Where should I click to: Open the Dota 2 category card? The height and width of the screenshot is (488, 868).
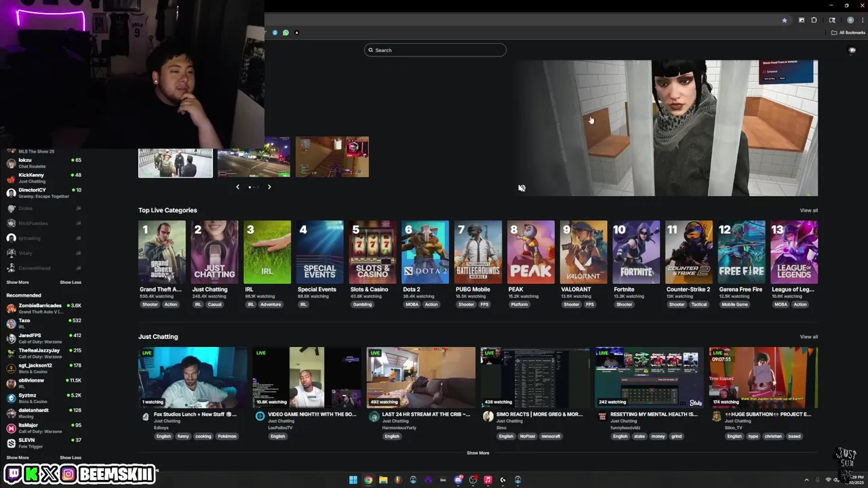coord(425,252)
